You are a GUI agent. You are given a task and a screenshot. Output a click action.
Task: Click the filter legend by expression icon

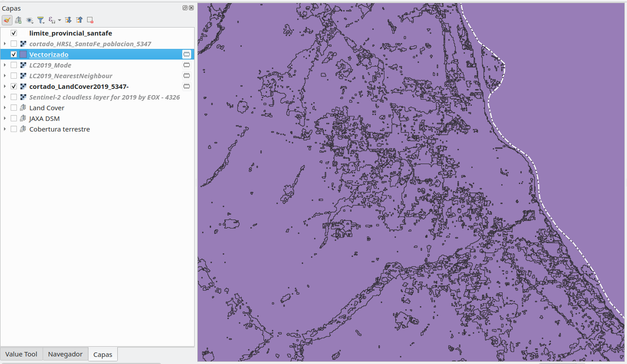pos(52,20)
